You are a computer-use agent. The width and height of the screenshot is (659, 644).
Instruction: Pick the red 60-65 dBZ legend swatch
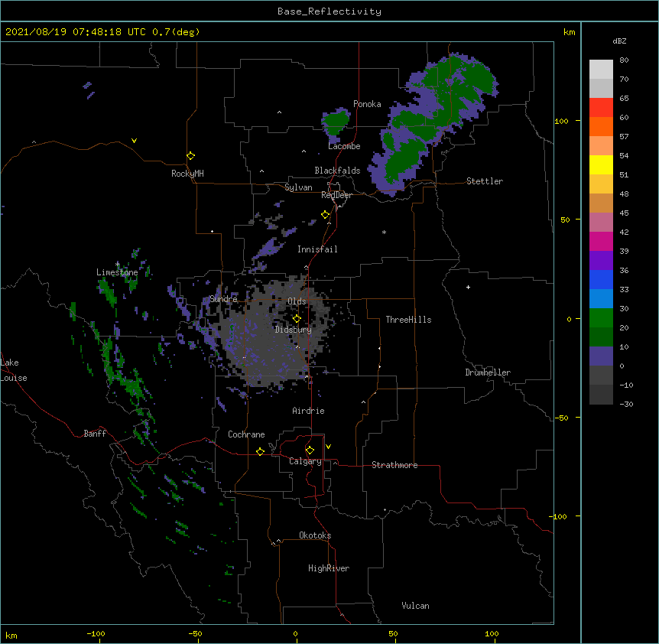(601, 108)
